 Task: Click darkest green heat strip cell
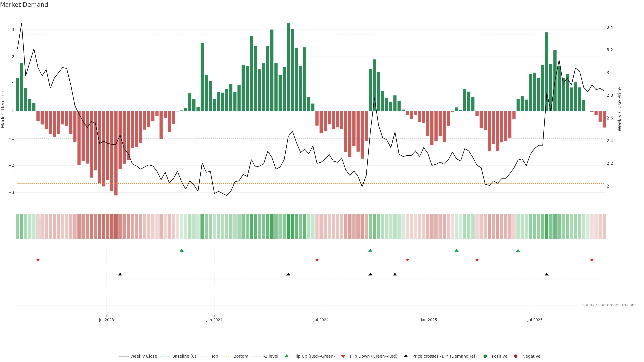click(x=288, y=226)
